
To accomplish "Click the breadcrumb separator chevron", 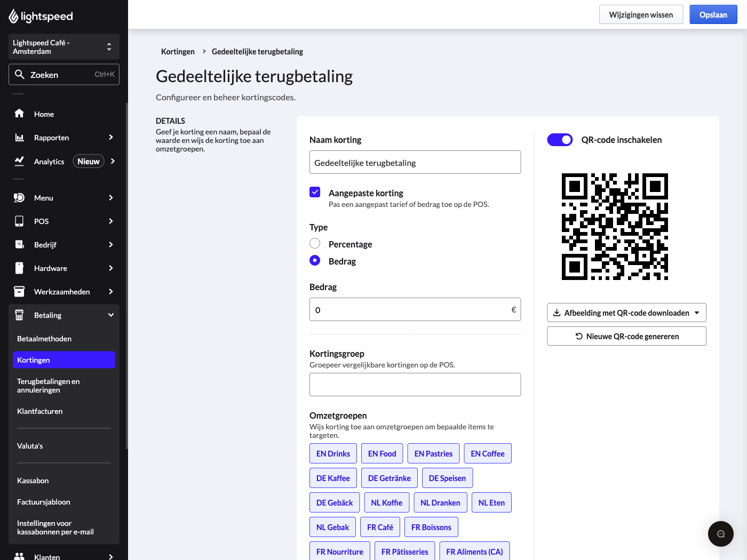I will pyautogui.click(x=204, y=51).
